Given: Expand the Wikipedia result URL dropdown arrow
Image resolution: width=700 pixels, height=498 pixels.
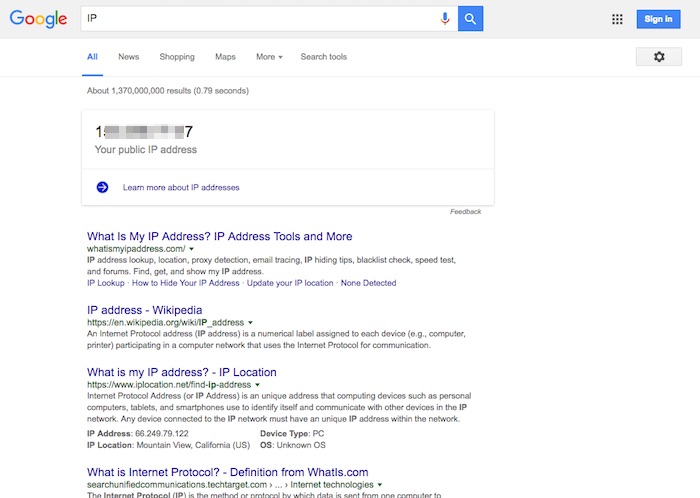Looking at the screenshot, I should 250,324.
